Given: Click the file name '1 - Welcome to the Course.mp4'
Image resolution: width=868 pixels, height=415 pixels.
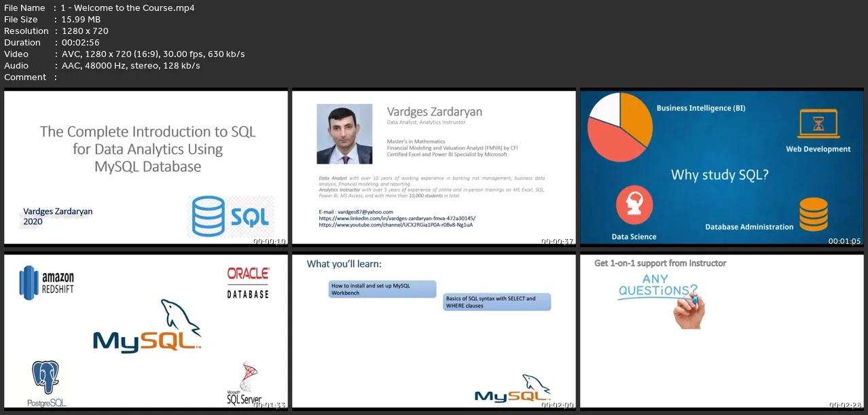Looking at the screenshot, I should [128, 8].
